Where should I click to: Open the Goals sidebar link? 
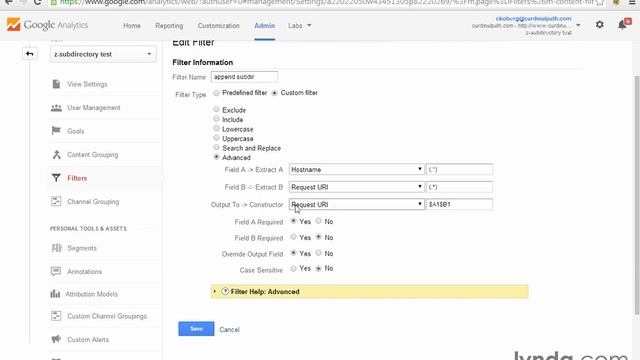pos(76,131)
